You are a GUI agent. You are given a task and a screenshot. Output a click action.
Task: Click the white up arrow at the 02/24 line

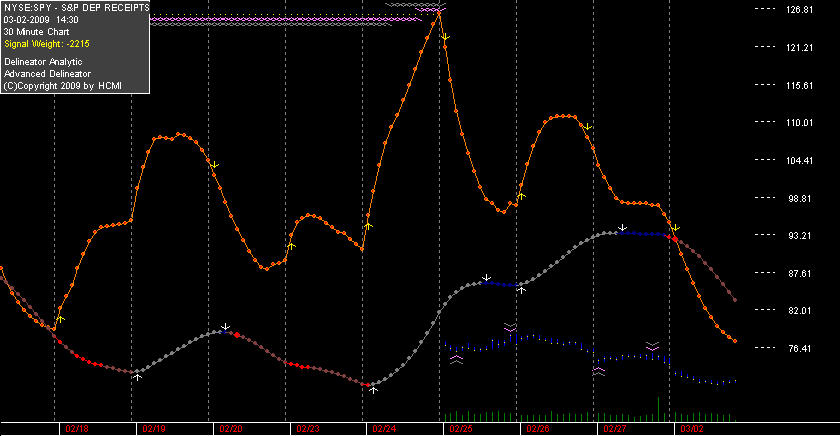coord(373,390)
